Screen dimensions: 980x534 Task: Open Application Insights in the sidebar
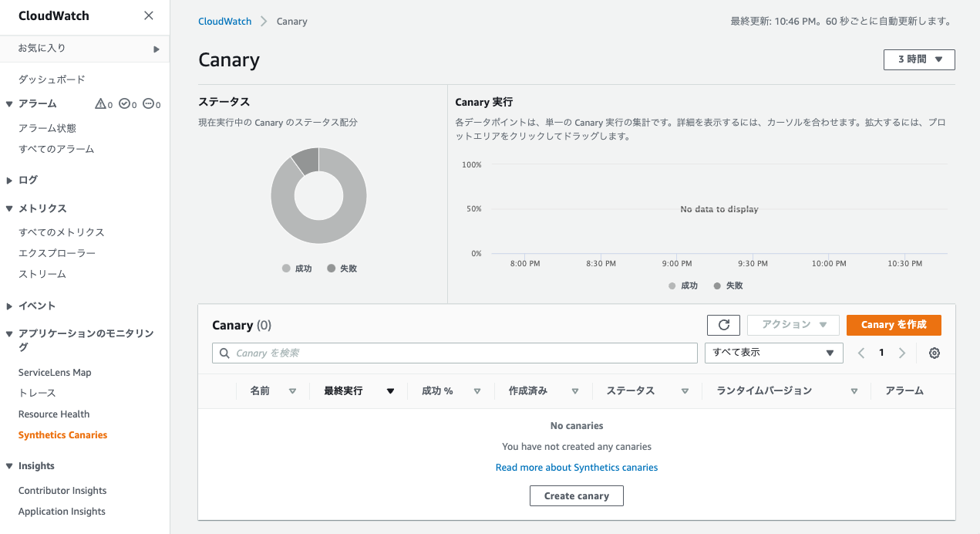[62, 512]
